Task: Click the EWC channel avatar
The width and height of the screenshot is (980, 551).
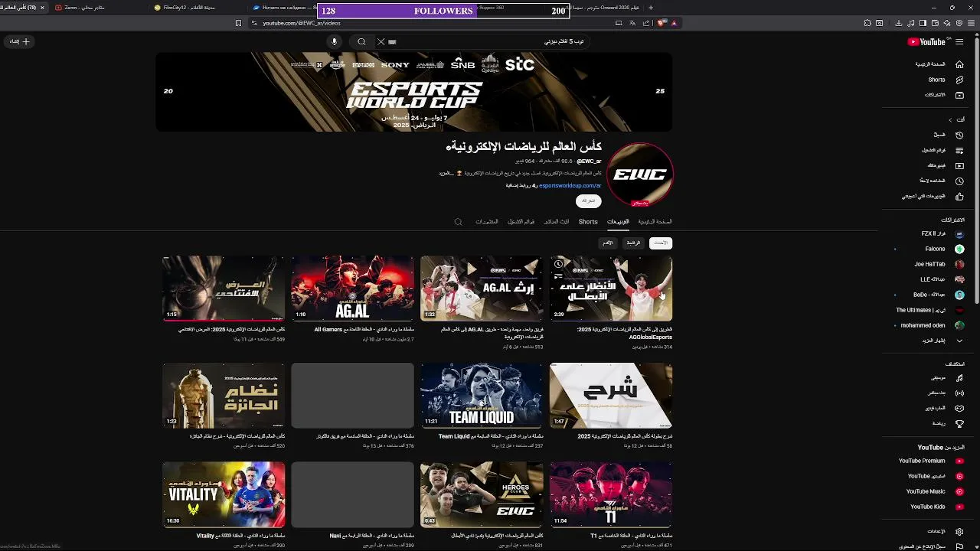Action: [640, 174]
